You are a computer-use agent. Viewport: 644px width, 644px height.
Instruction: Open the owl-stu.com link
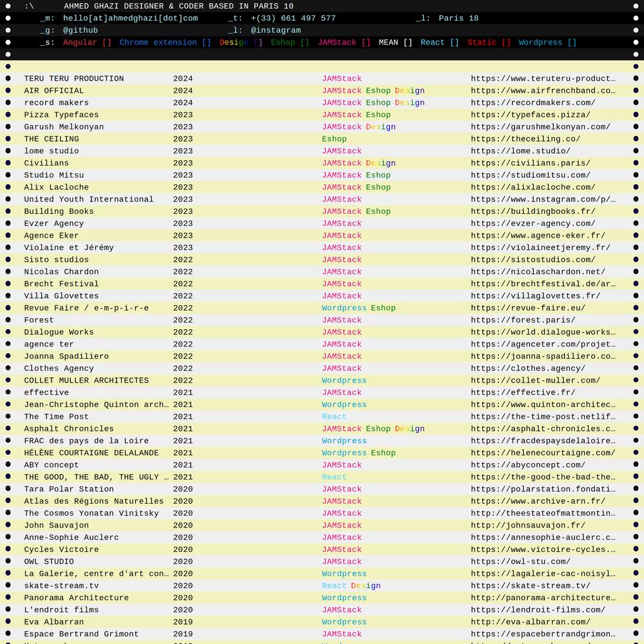coord(520,562)
